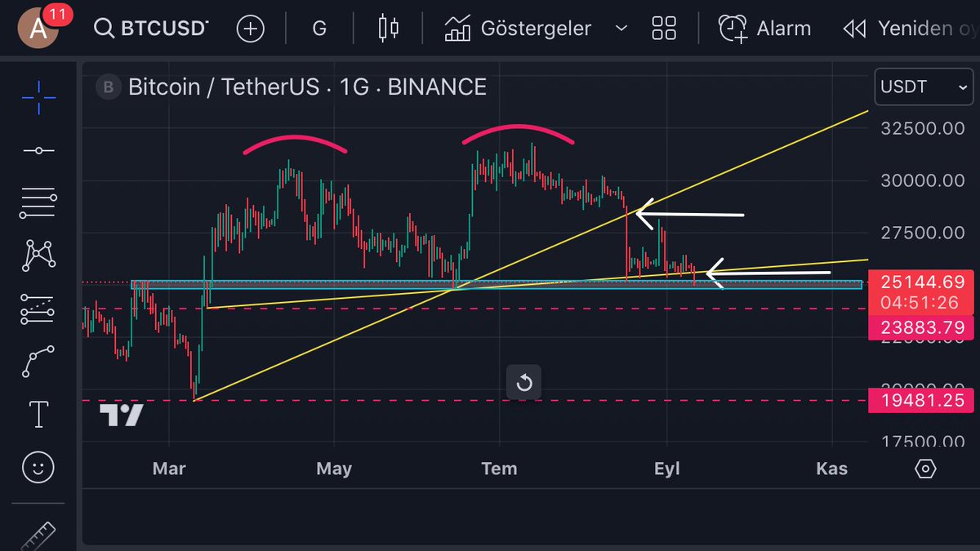Select the brush path drawing tool
Screen dimensions: 980x551
coord(39,361)
